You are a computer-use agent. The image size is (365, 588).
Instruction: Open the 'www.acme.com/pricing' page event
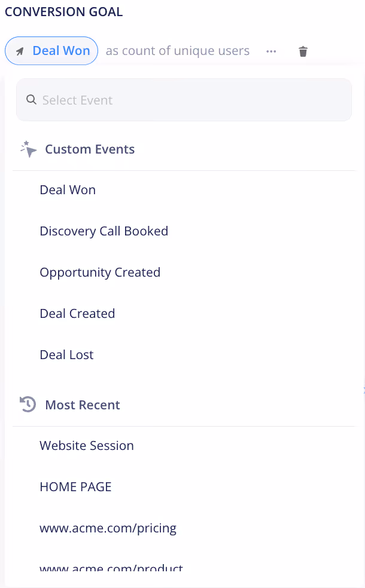click(x=108, y=528)
